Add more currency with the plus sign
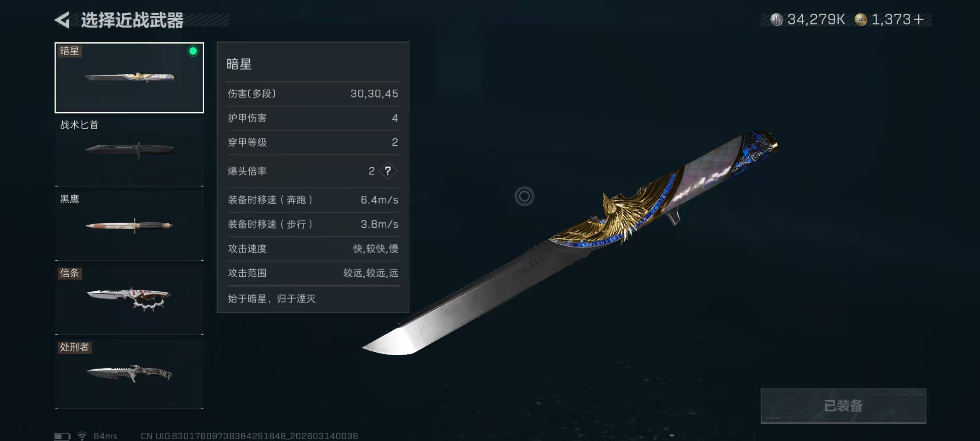The width and height of the screenshot is (980, 441). pyautogui.click(x=918, y=19)
